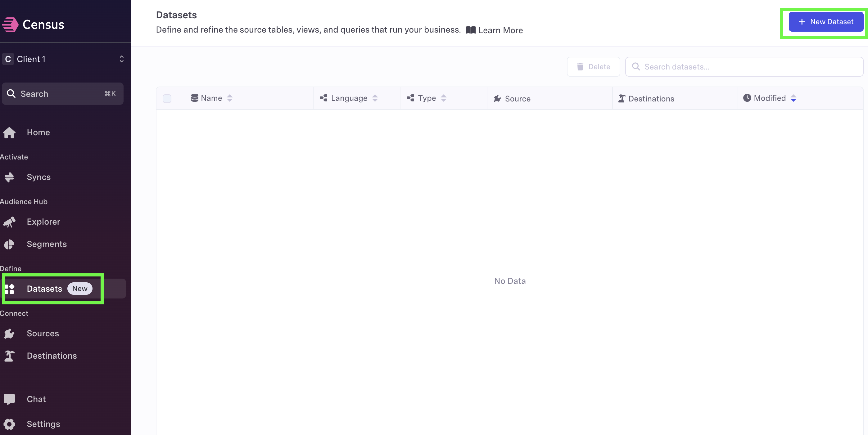Open the Client 1 workspace switcher

tap(63, 59)
